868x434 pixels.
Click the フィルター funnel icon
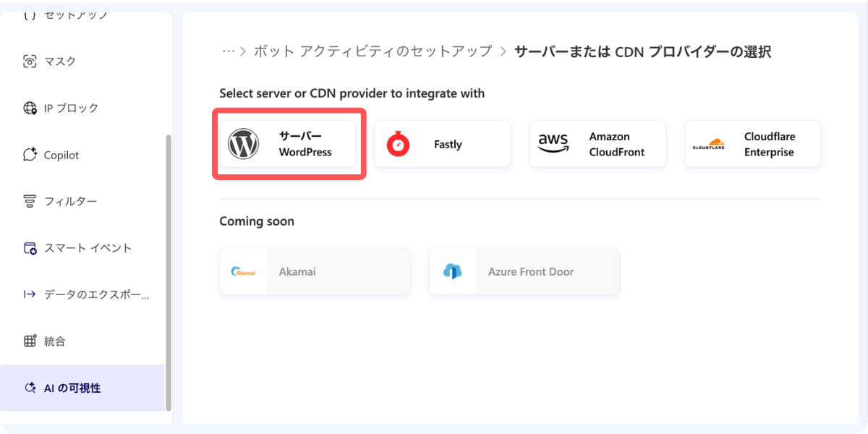pyautogui.click(x=30, y=201)
